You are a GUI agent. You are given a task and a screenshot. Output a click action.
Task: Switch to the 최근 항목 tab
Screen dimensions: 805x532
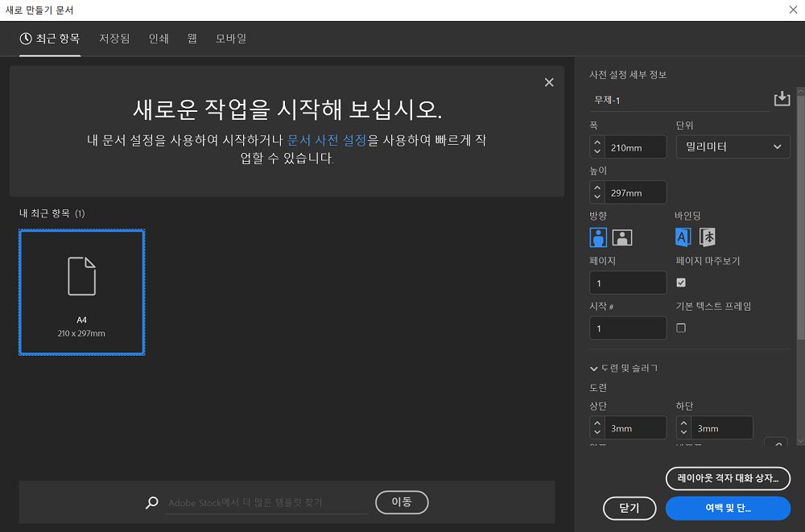point(50,39)
